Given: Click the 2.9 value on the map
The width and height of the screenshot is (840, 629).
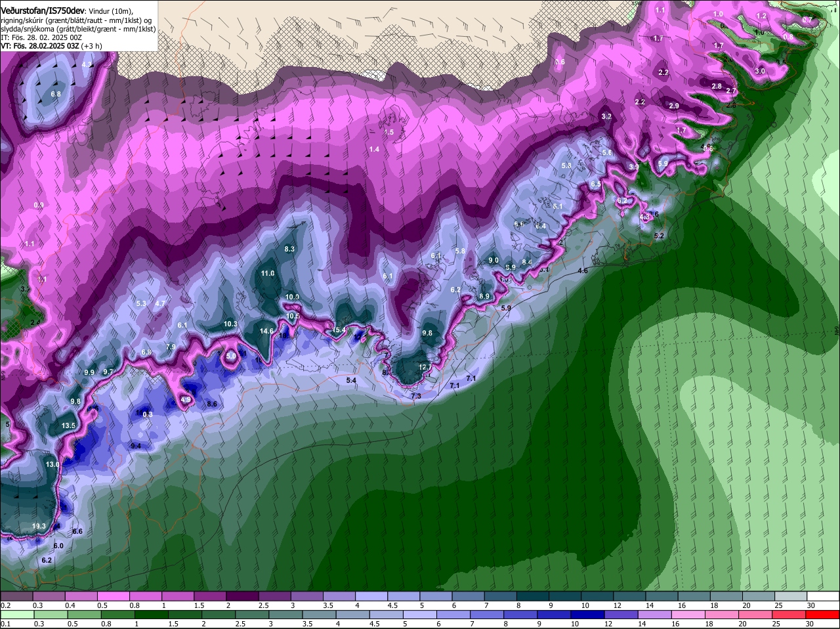Looking at the screenshot, I should [x=674, y=106].
